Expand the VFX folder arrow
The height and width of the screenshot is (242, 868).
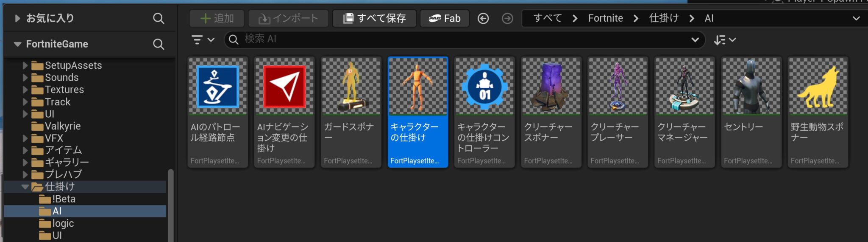tap(25, 138)
